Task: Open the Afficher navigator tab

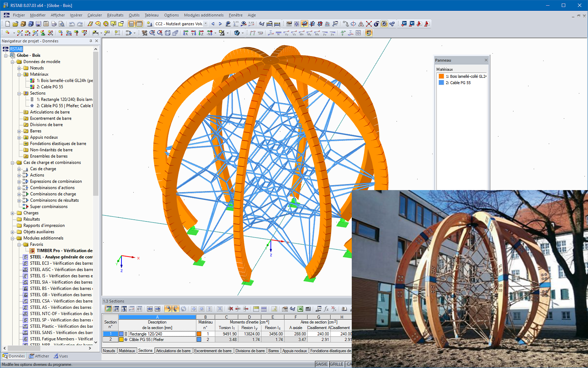Action: [x=39, y=356]
